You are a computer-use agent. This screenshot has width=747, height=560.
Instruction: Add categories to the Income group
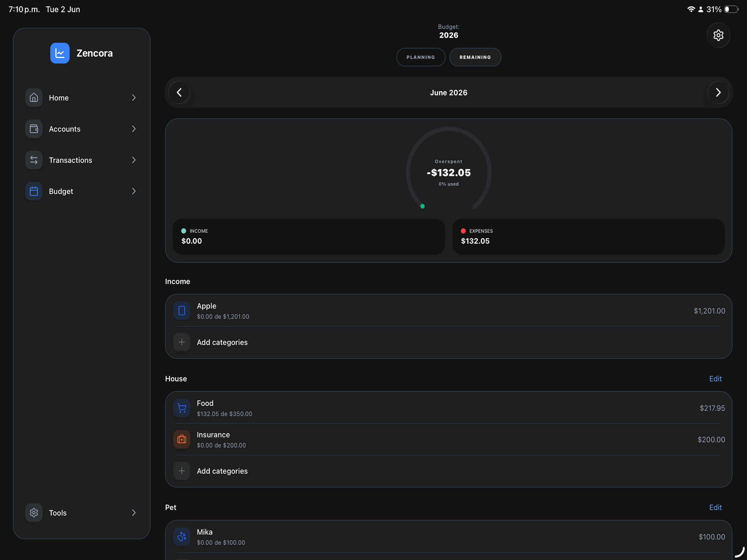coord(448,342)
